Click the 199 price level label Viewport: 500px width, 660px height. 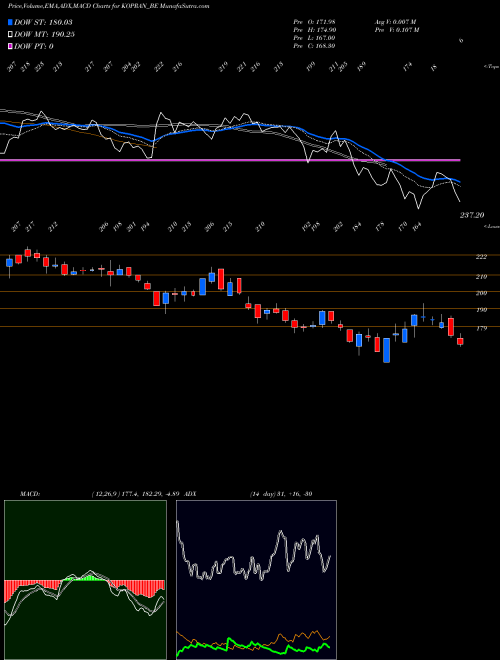tap(481, 310)
